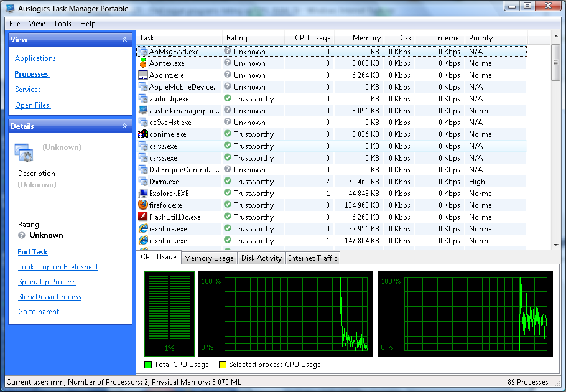The image size is (566, 392).
Task: Open the File menu
Action: 15,24
